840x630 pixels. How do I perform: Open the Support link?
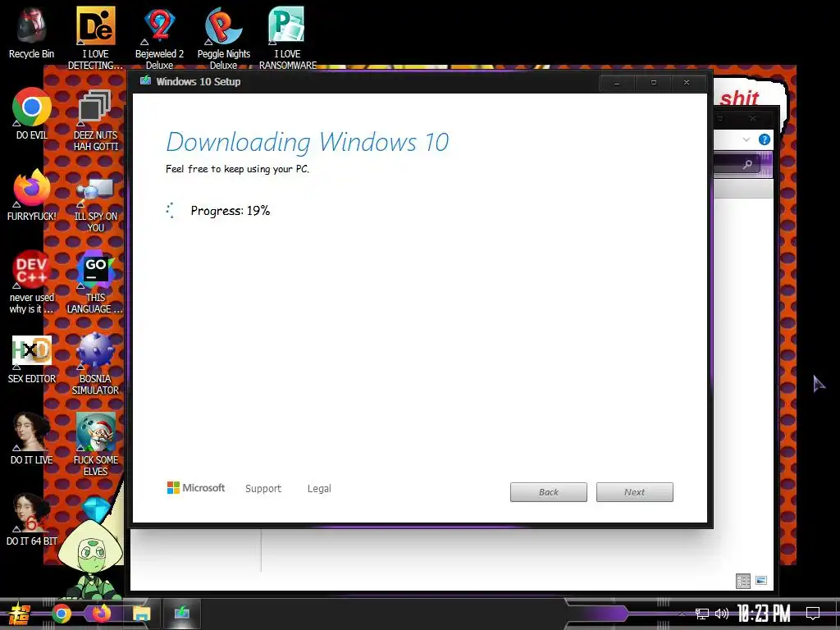coord(263,489)
